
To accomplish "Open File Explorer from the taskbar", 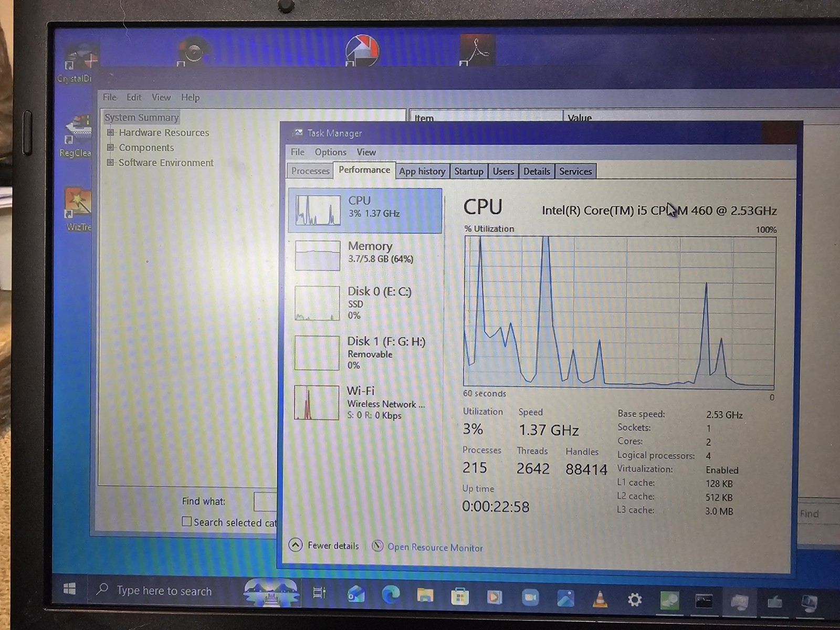I will pyautogui.click(x=425, y=595).
